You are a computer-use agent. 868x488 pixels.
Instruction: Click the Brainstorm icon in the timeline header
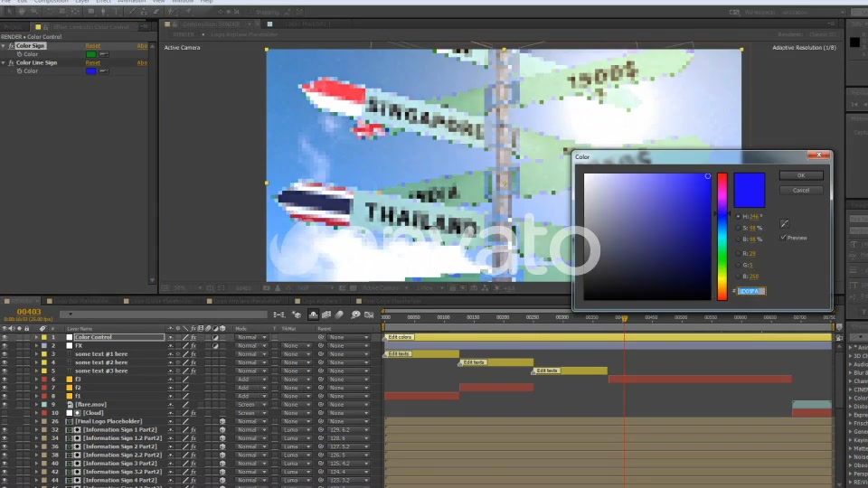click(355, 314)
